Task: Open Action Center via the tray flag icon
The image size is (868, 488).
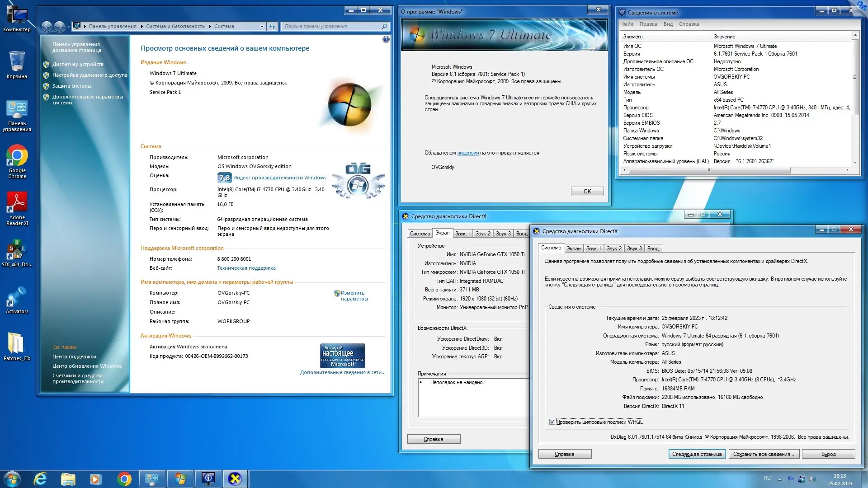Action: coord(791,479)
